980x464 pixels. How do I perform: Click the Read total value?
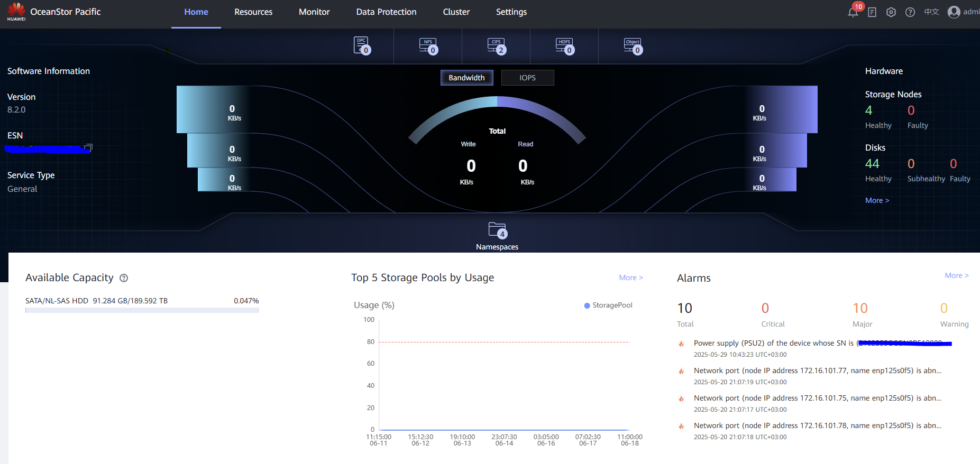pos(523,166)
